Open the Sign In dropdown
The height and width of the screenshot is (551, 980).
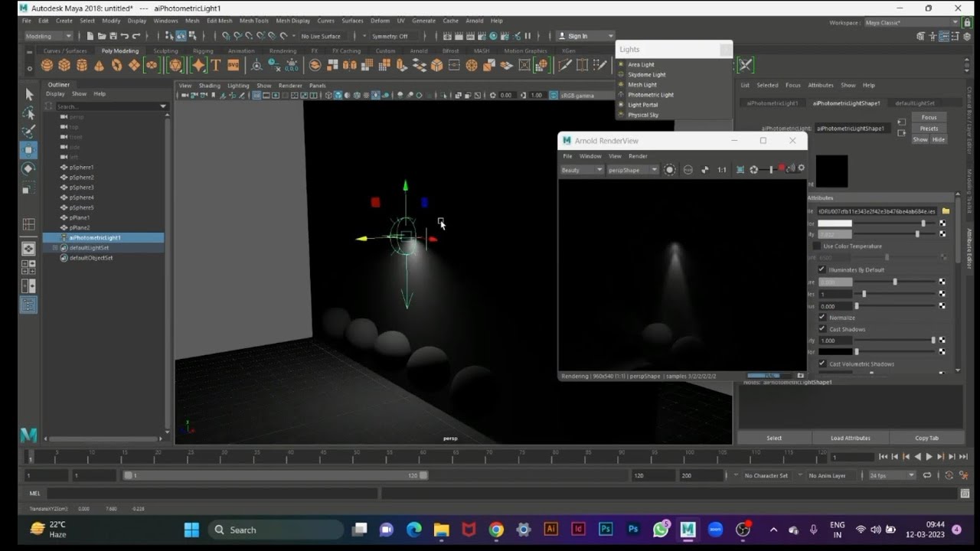click(585, 36)
